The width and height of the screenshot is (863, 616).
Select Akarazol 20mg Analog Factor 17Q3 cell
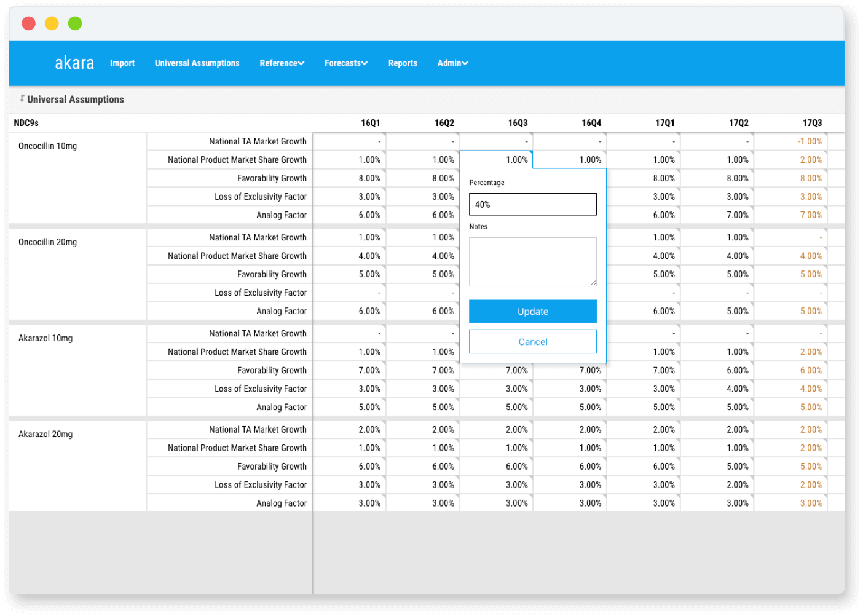tap(791, 503)
